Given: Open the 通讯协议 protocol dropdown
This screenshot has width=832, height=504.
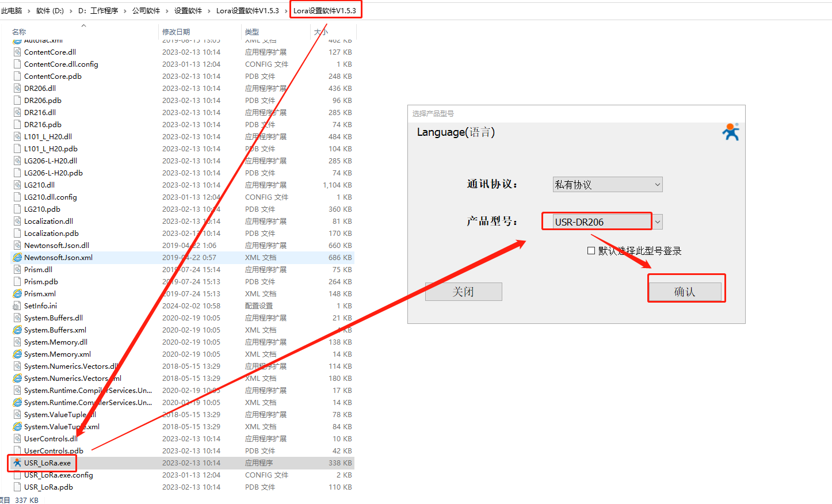Looking at the screenshot, I should (608, 184).
